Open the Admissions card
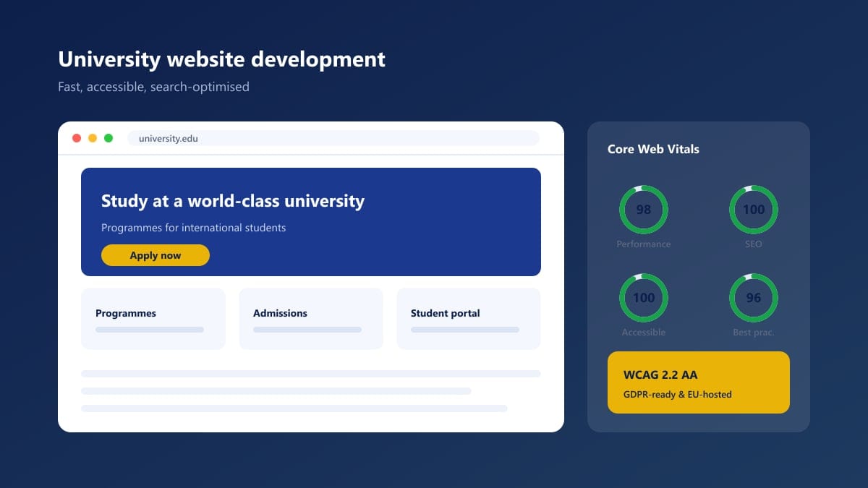The width and height of the screenshot is (868, 488). click(x=311, y=319)
